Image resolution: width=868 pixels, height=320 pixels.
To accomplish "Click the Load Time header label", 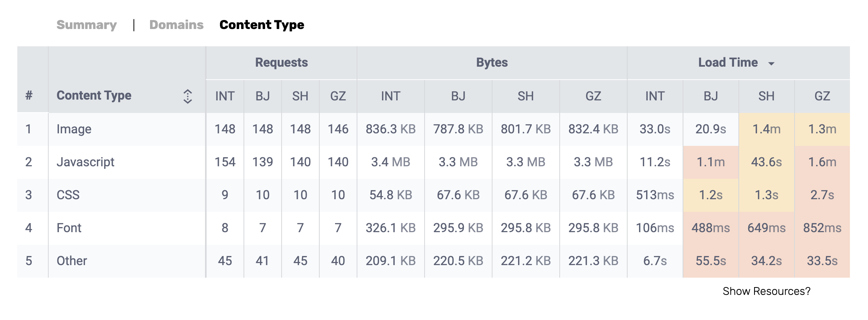I will (728, 63).
